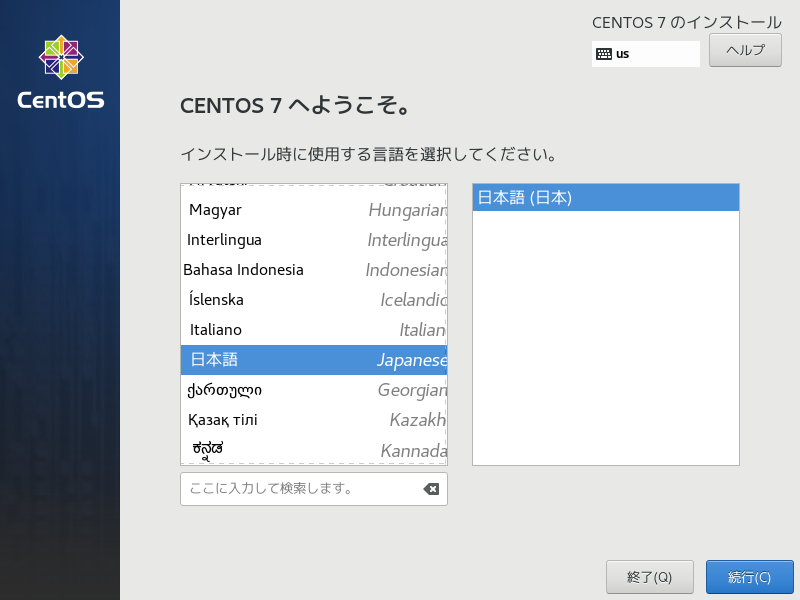
Task: Click the CentOS logo in sidebar
Action: pyautogui.click(x=61, y=72)
